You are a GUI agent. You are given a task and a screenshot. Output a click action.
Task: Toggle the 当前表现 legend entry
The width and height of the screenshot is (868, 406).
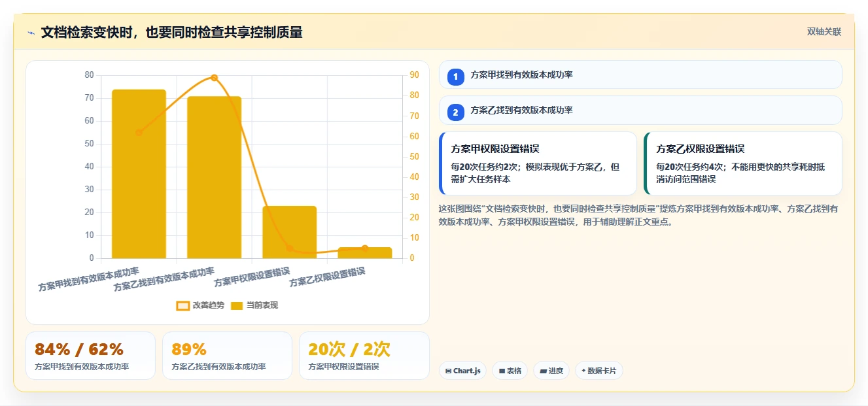pyautogui.click(x=254, y=305)
